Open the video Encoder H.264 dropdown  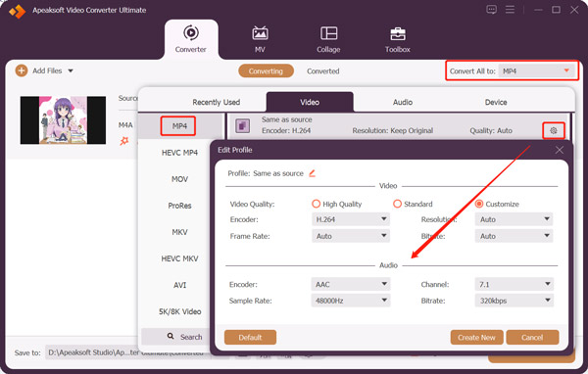tap(351, 219)
